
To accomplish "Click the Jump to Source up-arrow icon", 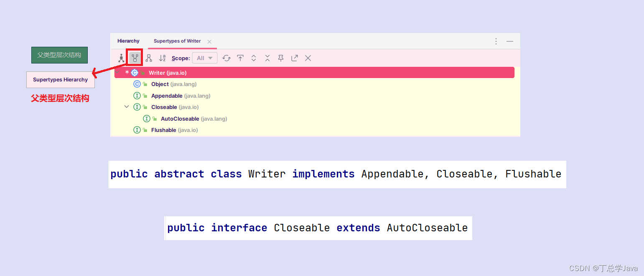I will click(x=241, y=58).
